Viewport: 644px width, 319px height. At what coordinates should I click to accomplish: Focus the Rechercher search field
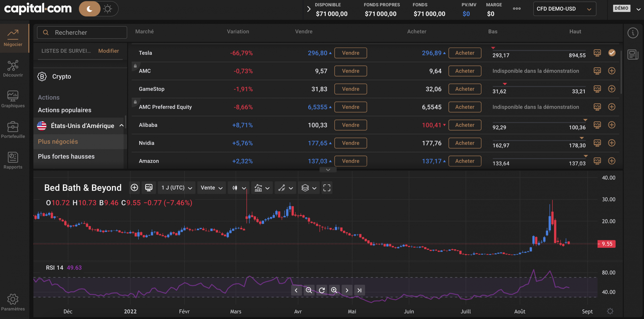pyautogui.click(x=82, y=32)
